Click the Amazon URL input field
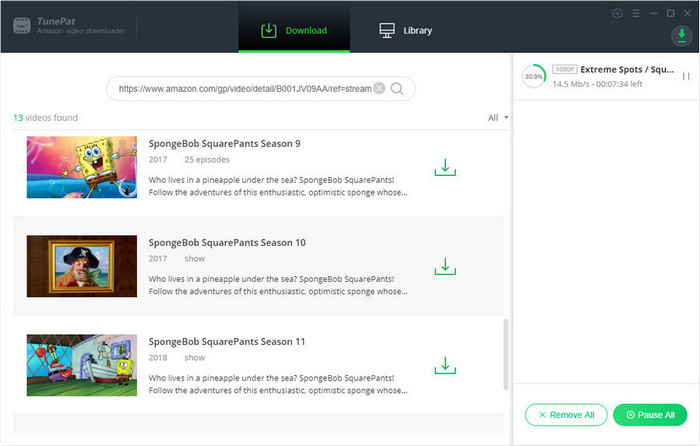The height and width of the screenshot is (446, 700). pos(243,88)
